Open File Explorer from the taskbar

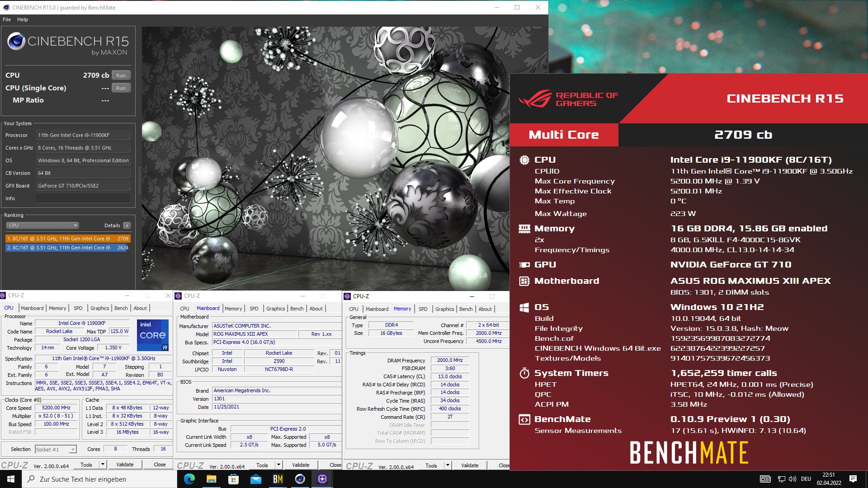[211, 479]
